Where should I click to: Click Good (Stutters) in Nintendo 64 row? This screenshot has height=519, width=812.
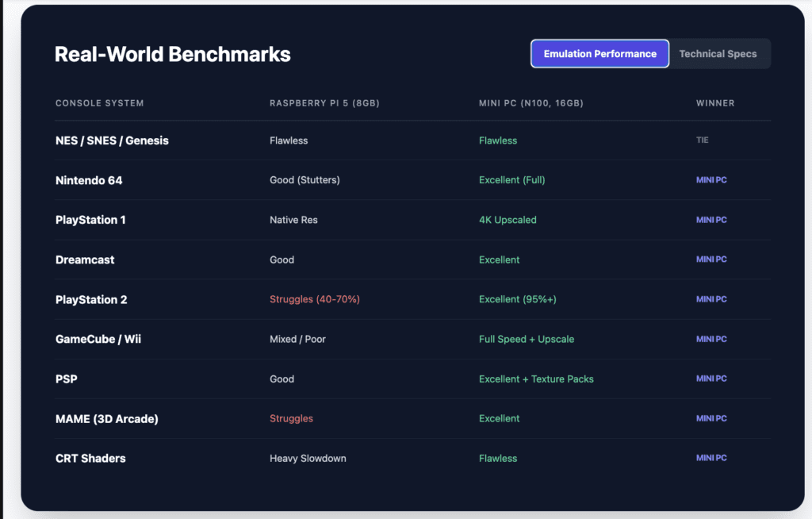pos(304,180)
